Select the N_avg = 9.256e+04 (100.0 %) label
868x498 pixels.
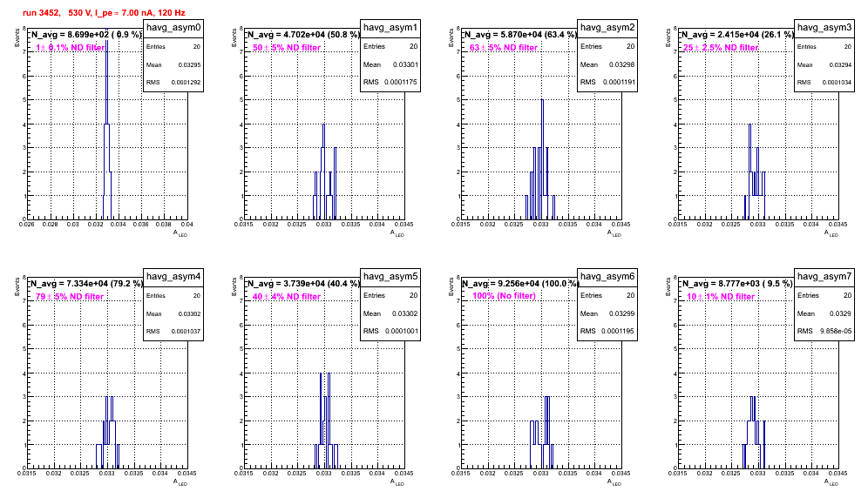(520, 283)
